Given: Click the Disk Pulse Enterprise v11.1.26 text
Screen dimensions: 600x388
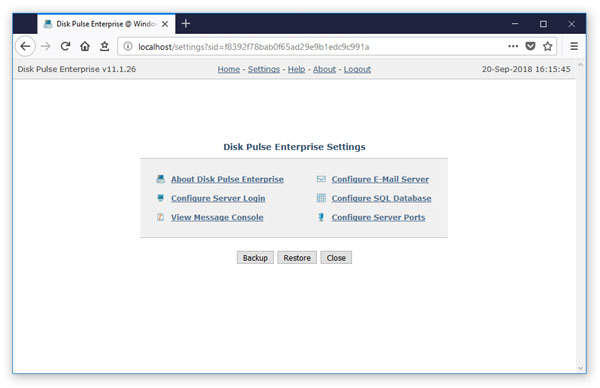Looking at the screenshot, I should 77,69.
